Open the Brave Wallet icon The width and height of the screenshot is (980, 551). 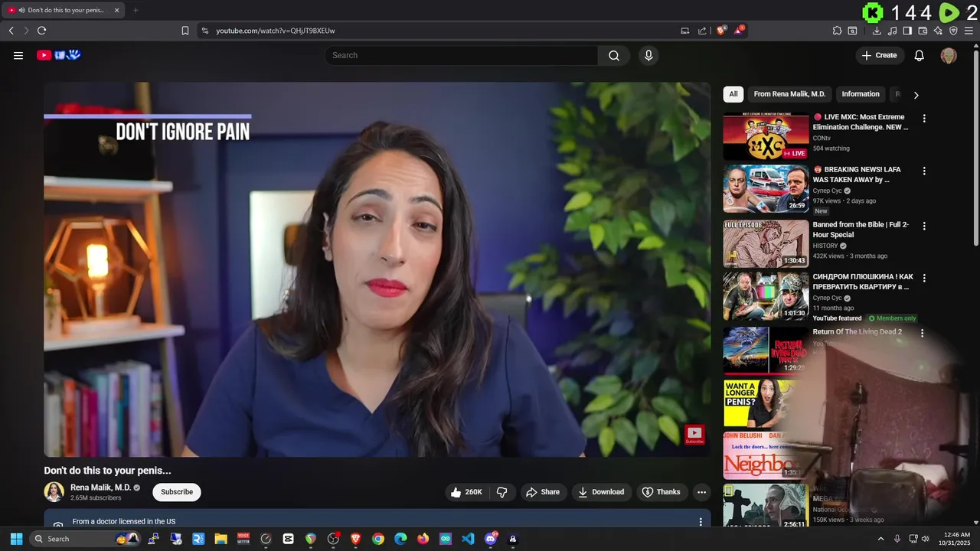[923, 31]
